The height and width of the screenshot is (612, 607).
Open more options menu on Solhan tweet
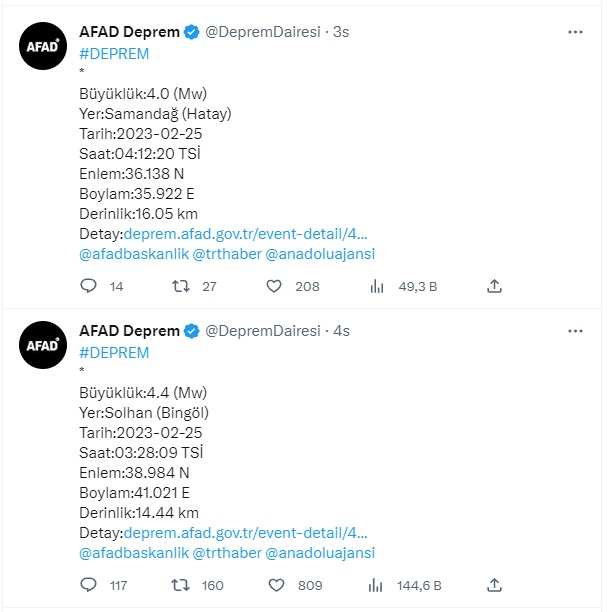coord(575,331)
